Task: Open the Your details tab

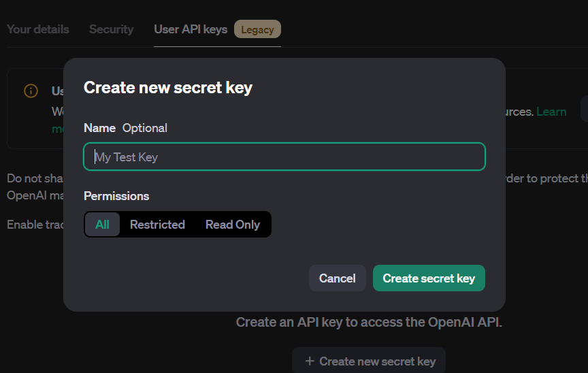Action: [38, 29]
